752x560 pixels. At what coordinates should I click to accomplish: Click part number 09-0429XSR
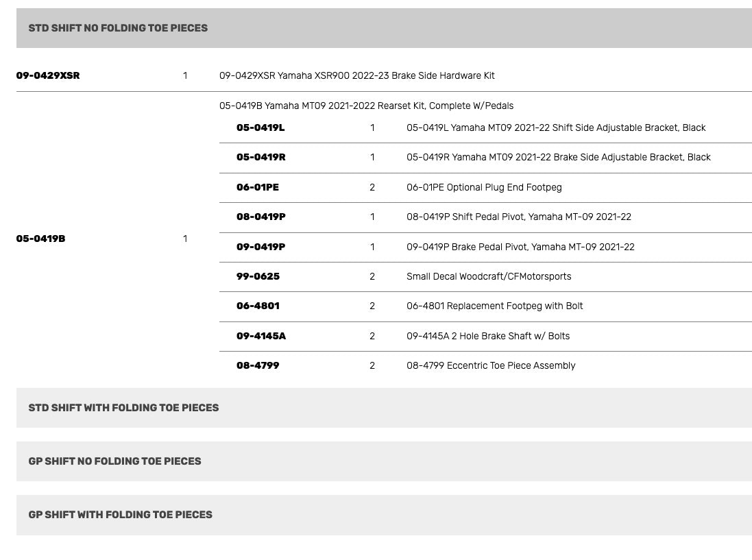click(x=48, y=75)
